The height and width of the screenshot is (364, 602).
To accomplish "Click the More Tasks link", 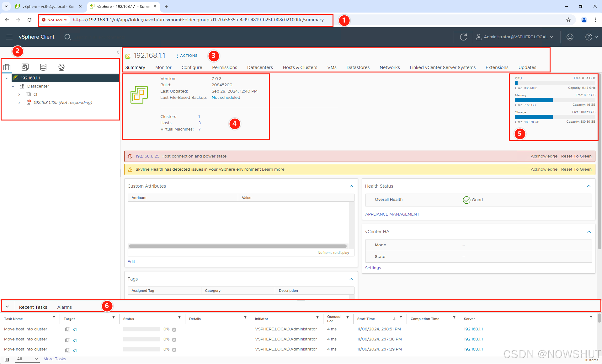I will tap(55, 359).
